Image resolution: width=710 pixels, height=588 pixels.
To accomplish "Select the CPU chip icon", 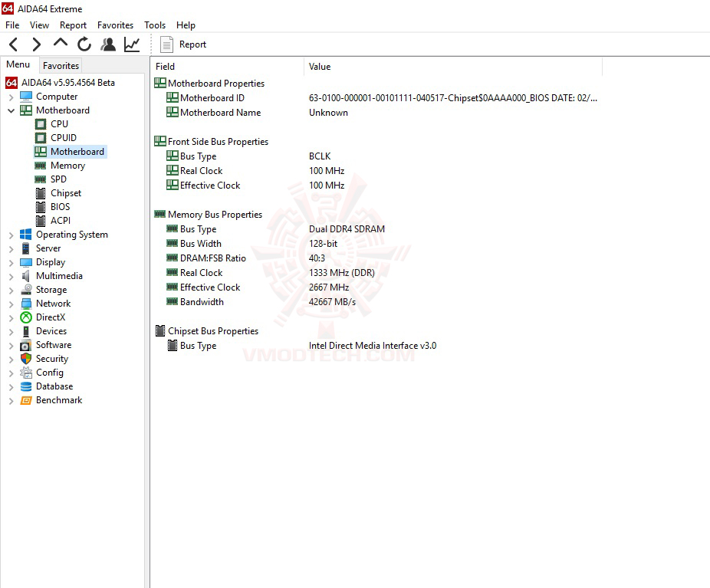I will [41, 124].
